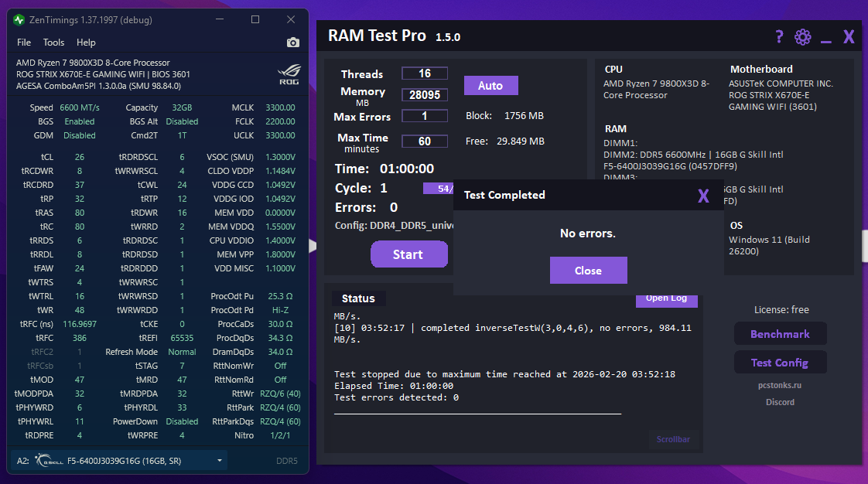This screenshot has height=484, width=868.
Task: Click the RttWr value RZQ/6 (40)
Action: [280, 394]
